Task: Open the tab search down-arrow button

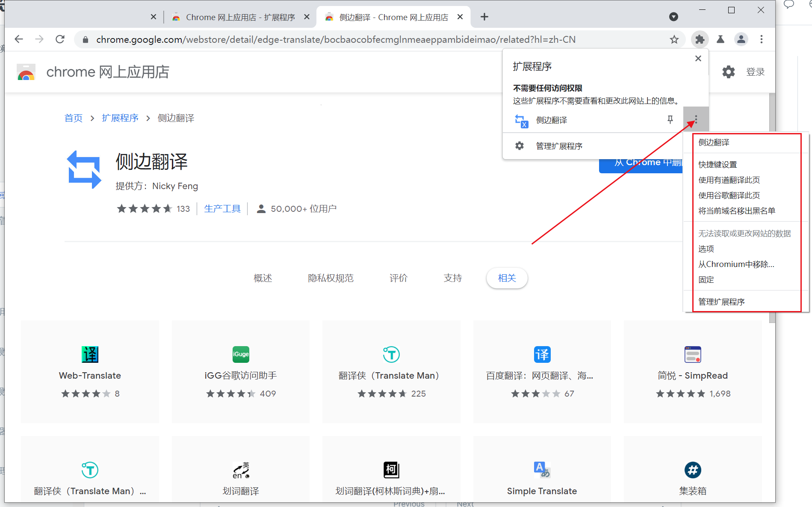Action: pos(673,17)
